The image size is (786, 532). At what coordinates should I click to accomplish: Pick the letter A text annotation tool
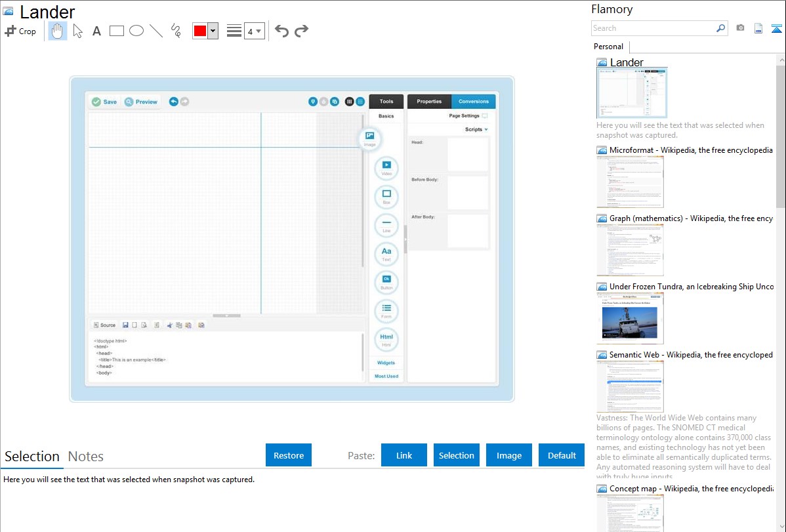pos(96,31)
